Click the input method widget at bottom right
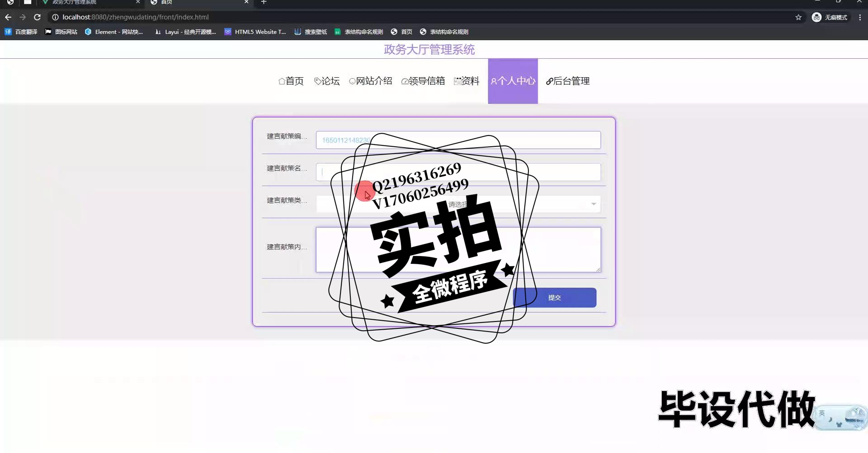Screen dimensions: 868x453 (x=841, y=418)
